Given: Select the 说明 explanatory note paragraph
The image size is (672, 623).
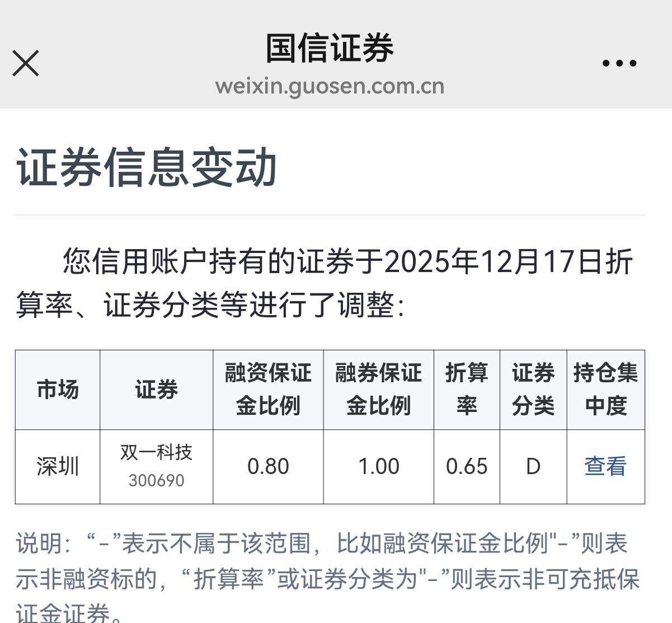Looking at the screenshot, I should 328,578.
